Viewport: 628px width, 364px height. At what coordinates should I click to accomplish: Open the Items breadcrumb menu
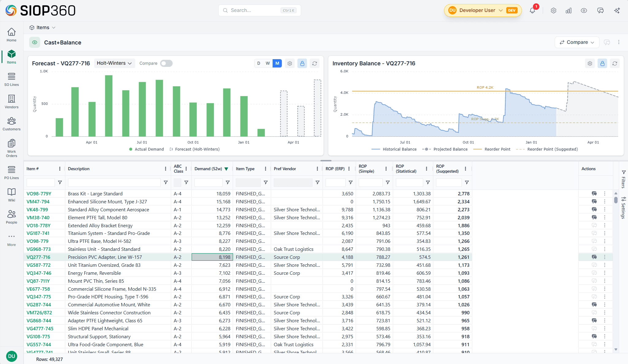43,28
